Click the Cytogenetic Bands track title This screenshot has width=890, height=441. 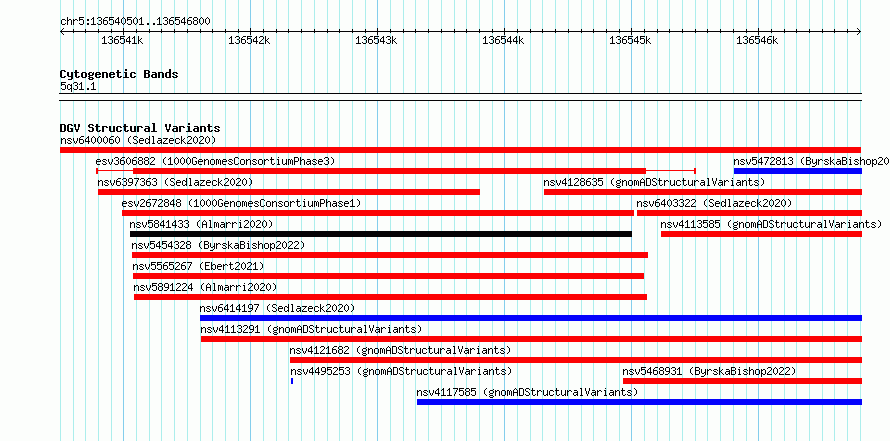point(119,74)
